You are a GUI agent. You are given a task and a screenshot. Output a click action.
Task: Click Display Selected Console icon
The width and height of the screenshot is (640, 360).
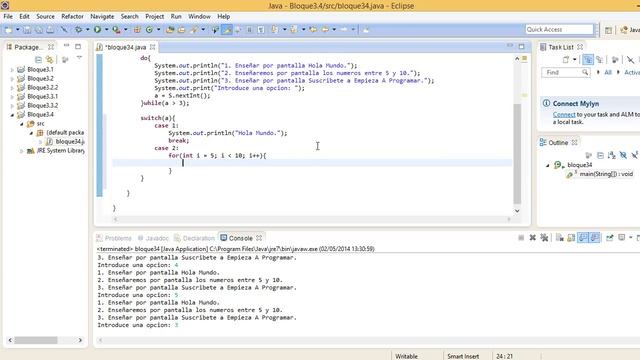[621, 238]
